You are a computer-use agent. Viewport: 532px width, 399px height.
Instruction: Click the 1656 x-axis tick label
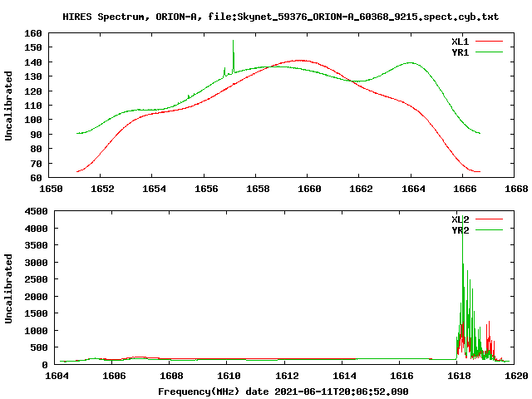(x=206, y=189)
